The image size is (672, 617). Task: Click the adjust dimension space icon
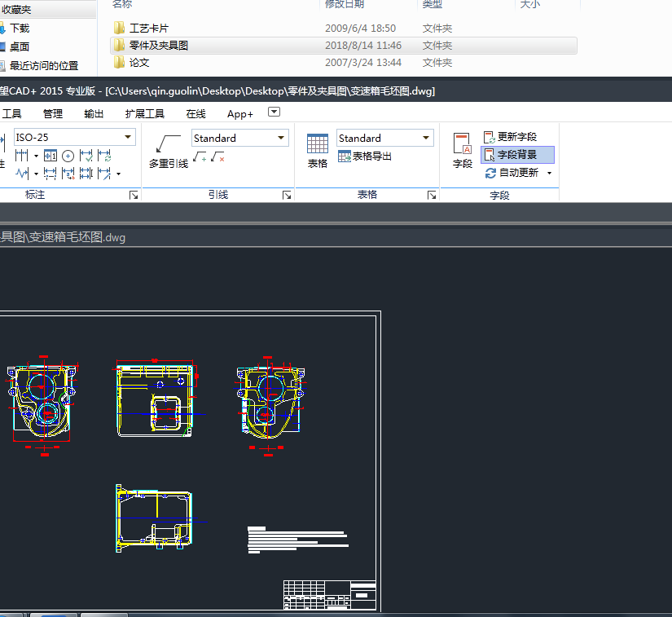(x=86, y=174)
